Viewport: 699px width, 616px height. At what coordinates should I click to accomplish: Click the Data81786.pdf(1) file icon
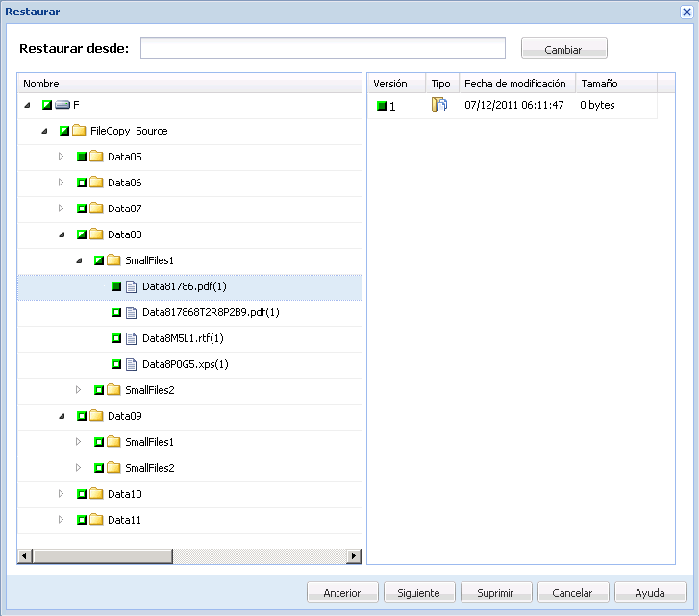click(x=131, y=286)
